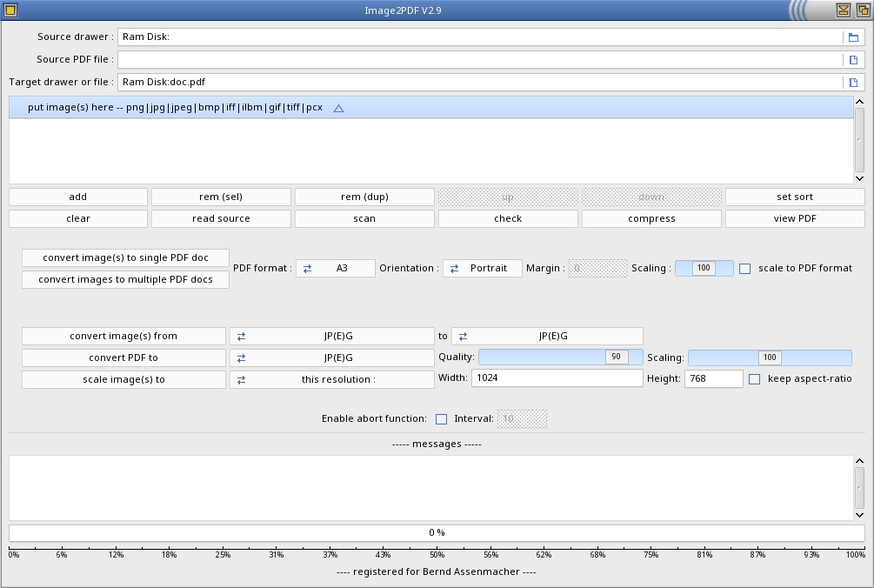Cycle the PDF format A3 selector
Viewport: 874px width, 588px height.
335,269
